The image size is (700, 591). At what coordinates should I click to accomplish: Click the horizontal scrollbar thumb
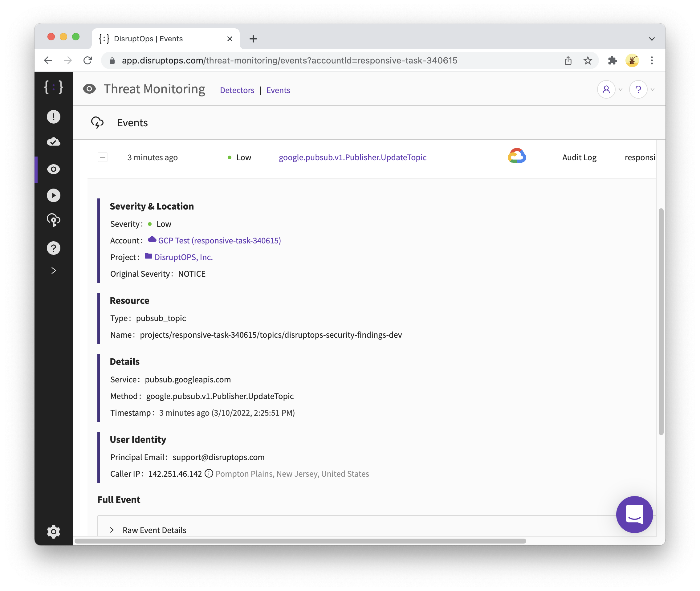click(x=300, y=541)
